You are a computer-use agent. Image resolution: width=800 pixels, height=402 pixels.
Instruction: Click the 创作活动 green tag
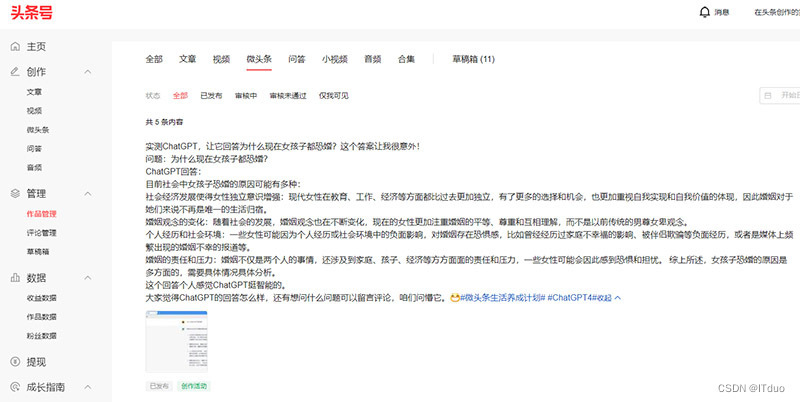tap(194, 386)
